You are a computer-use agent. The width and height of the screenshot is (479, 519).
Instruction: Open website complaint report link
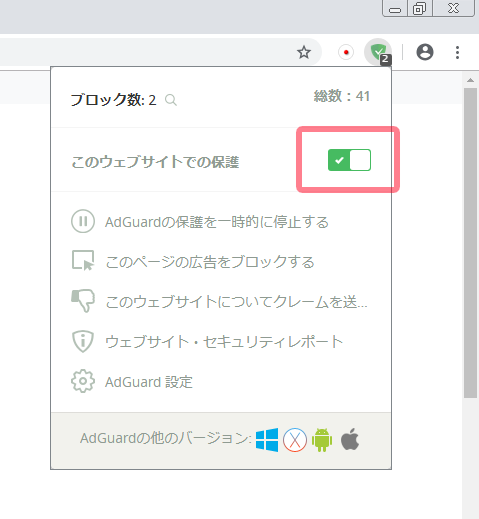236,302
